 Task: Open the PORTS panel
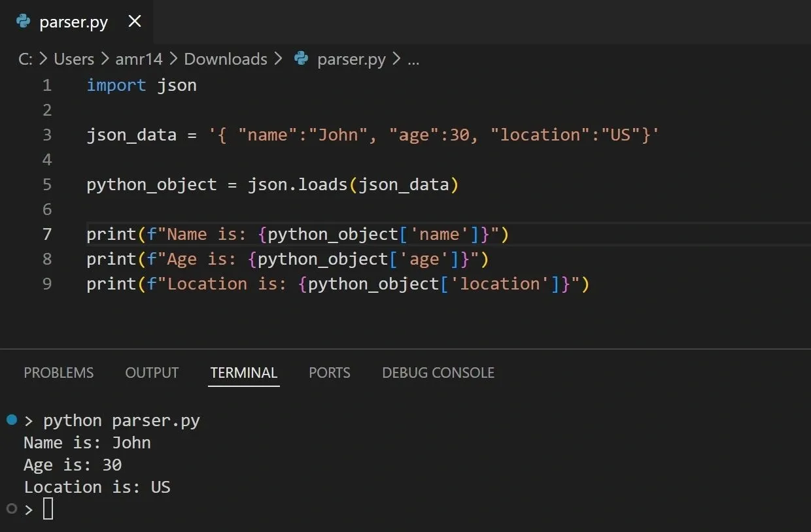[330, 373]
